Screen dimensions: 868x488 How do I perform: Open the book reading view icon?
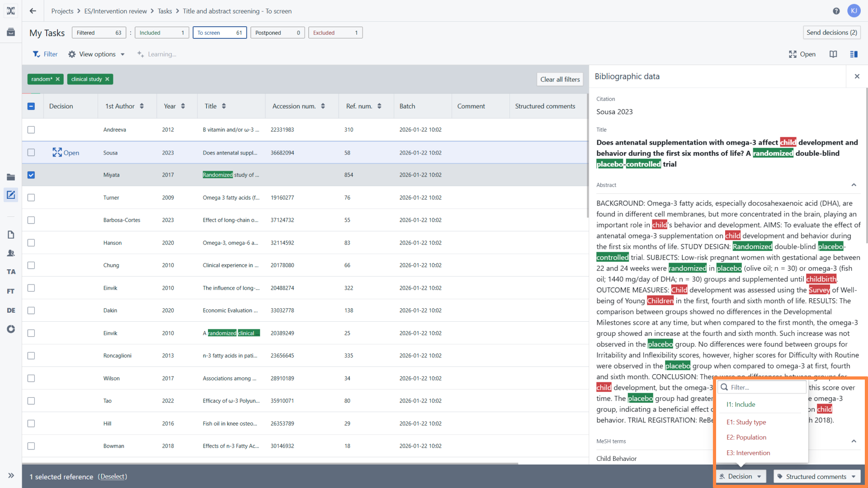click(833, 54)
